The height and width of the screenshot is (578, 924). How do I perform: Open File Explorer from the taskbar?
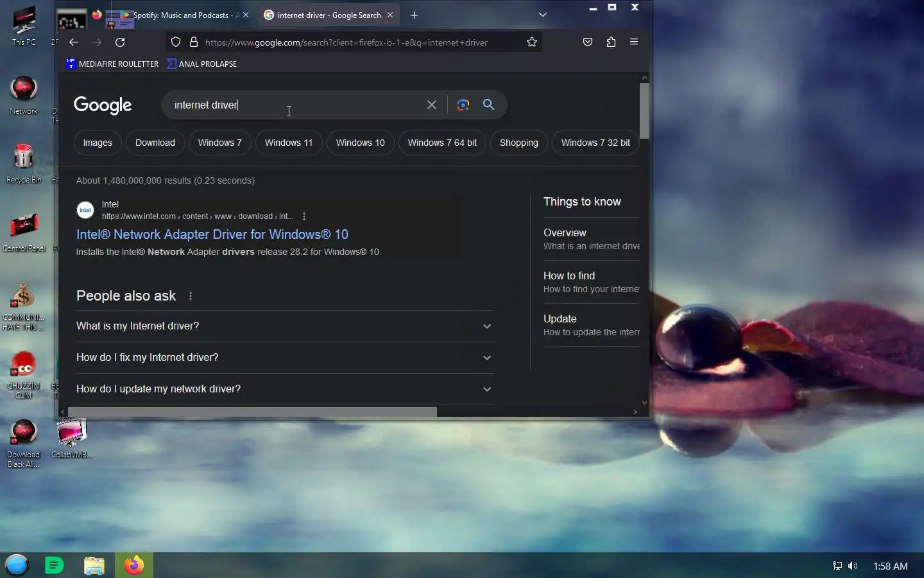tap(94, 565)
